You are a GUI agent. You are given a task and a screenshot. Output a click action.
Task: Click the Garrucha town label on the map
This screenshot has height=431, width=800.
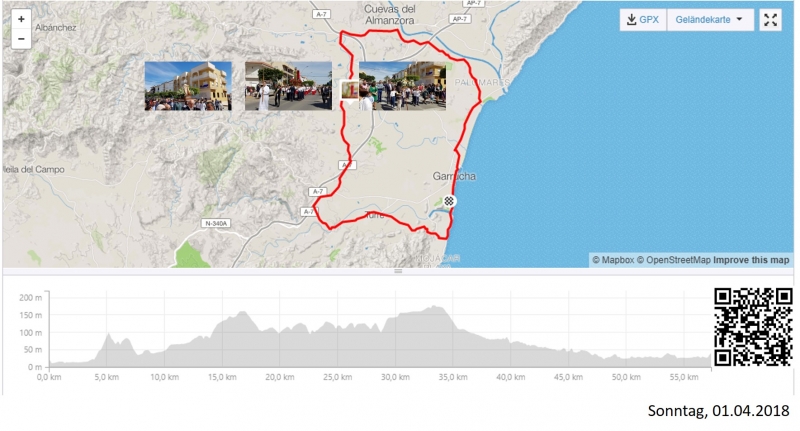tap(454, 177)
